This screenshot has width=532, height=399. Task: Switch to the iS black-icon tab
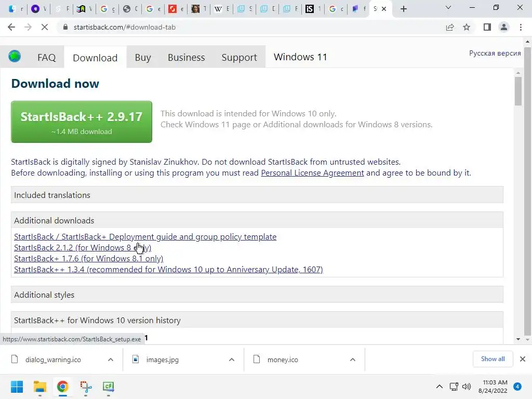pyautogui.click(x=313, y=9)
